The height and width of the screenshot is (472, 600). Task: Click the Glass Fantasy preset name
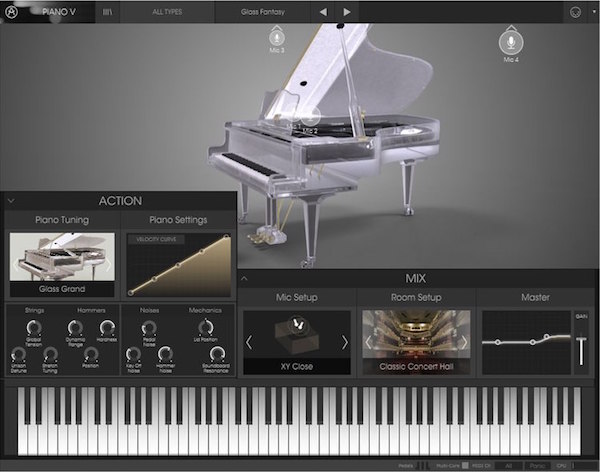click(262, 12)
